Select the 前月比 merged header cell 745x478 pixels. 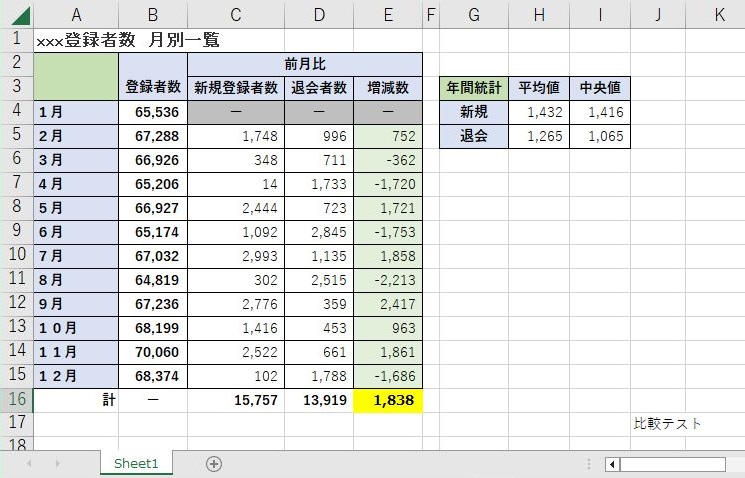[x=305, y=63]
